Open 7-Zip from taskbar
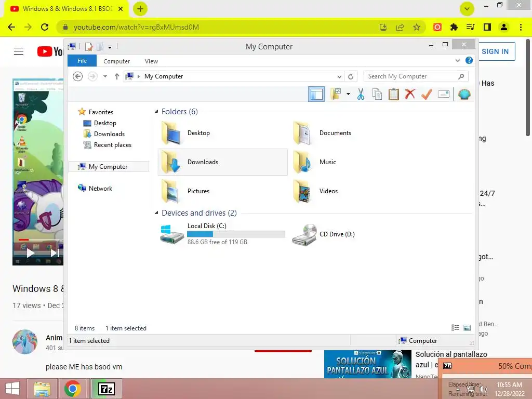The width and height of the screenshot is (532, 399). 107,389
